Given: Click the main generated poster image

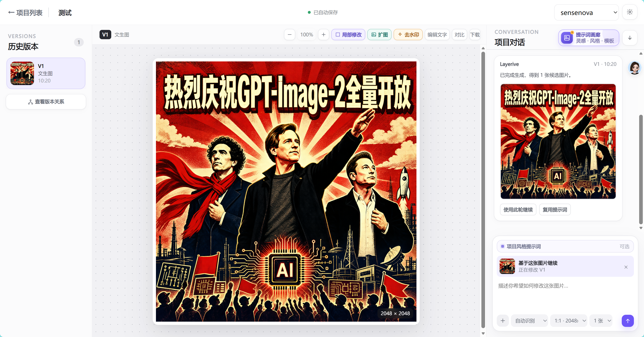Looking at the screenshot, I should point(286,191).
